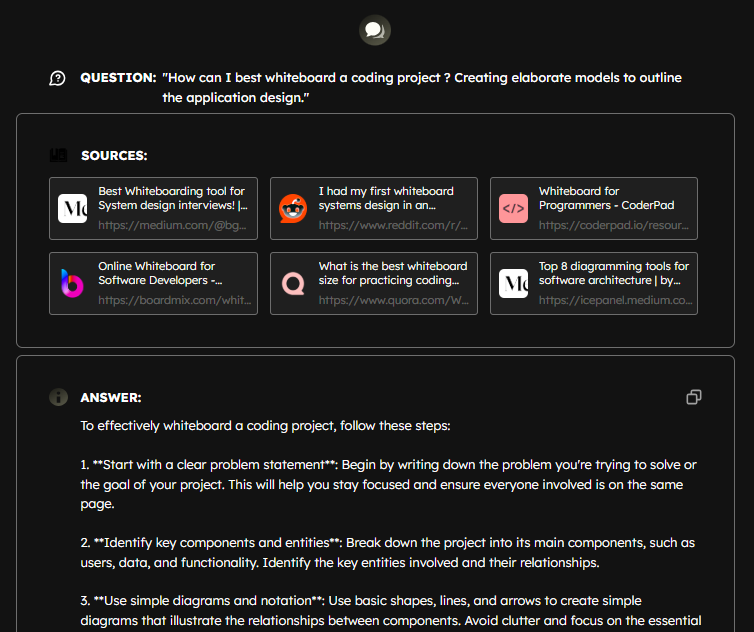
Task: Click the Quora logo icon
Action: pyautogui.click(x=293, y=283)
